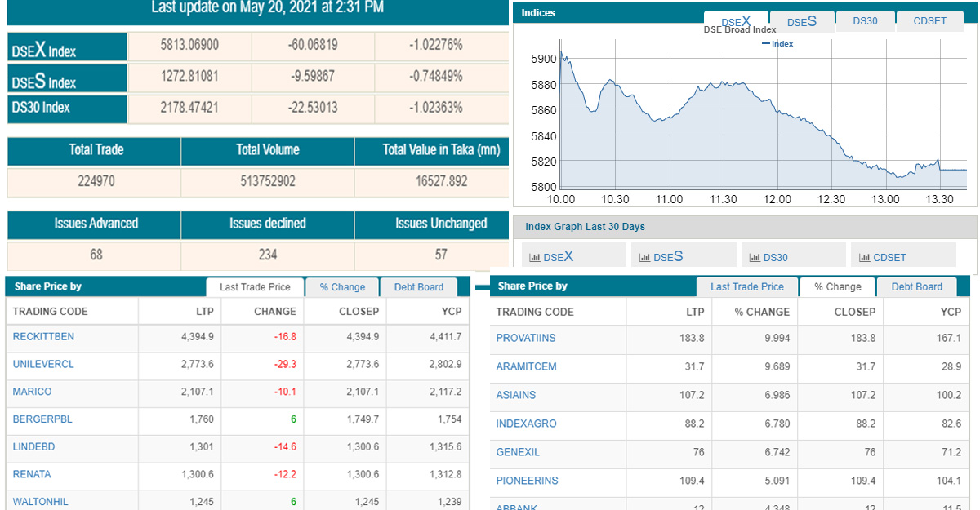The width and height of the screenshot is (980, 510).
Task: Switch to the DSES index chart tab
Action: point(801,21)
